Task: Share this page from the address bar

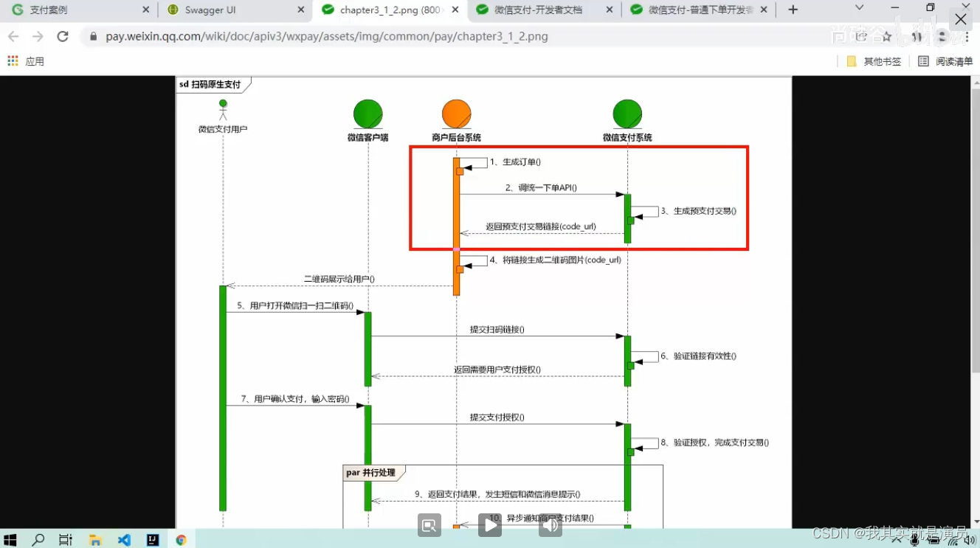Action: click(x=862, y=36)
